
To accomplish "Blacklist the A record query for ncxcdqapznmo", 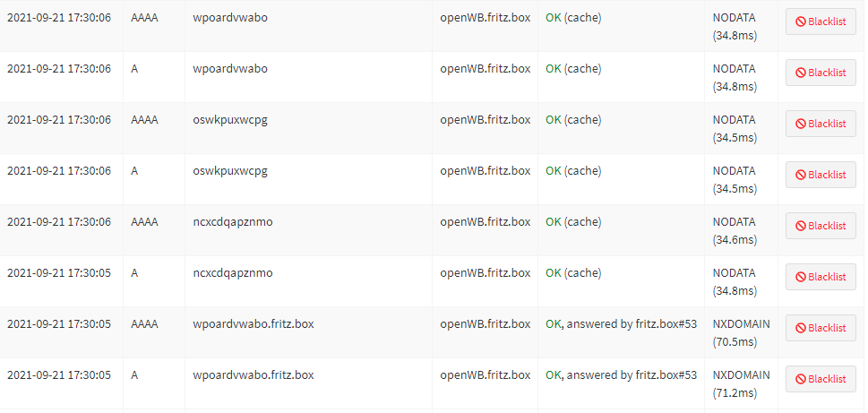I will pyautogui.click(x=821, y=278).
